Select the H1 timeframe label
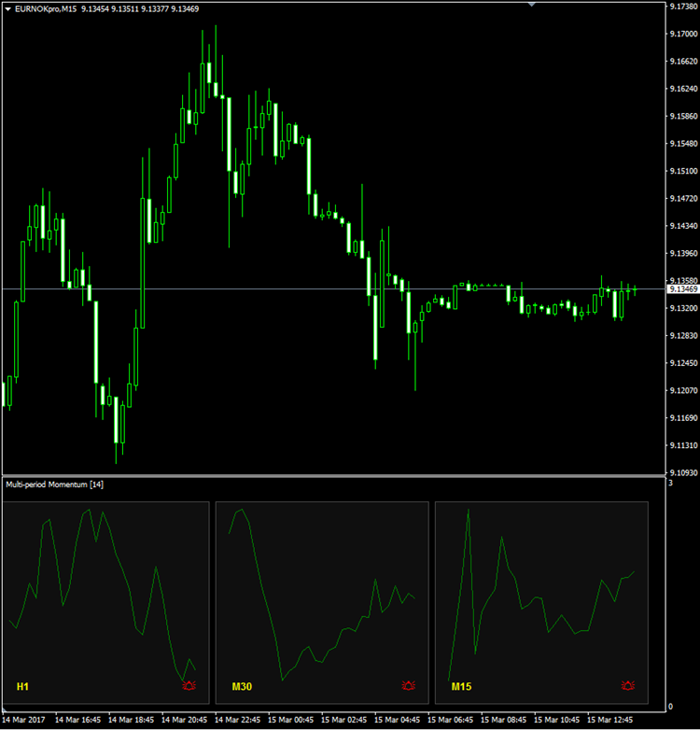700x730 pixels. tap(22, 687)
